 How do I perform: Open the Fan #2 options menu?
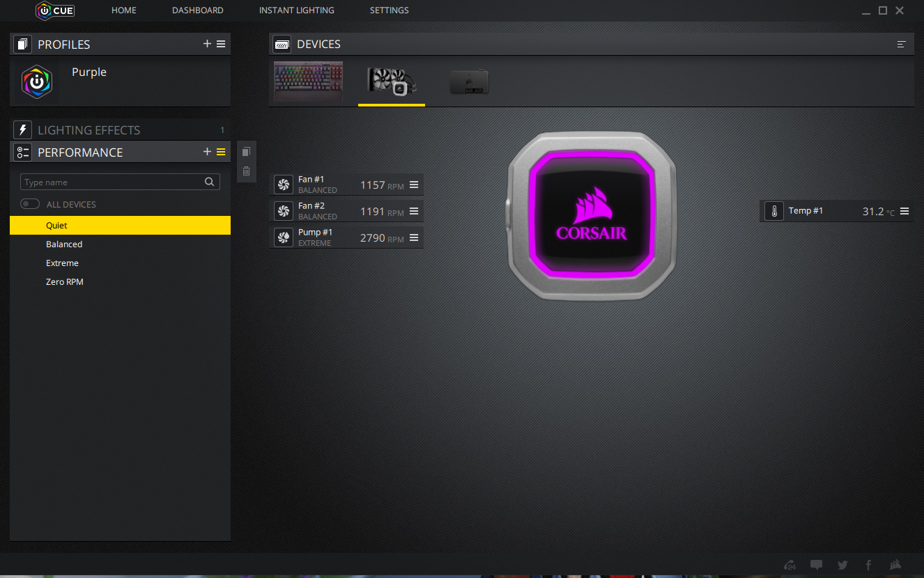point(414,211)
